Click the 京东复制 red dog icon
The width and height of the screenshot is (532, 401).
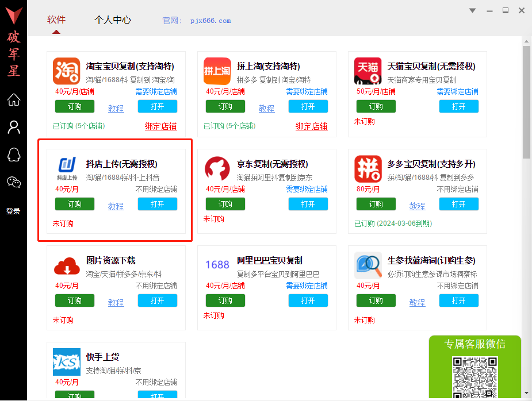[217, 168]
